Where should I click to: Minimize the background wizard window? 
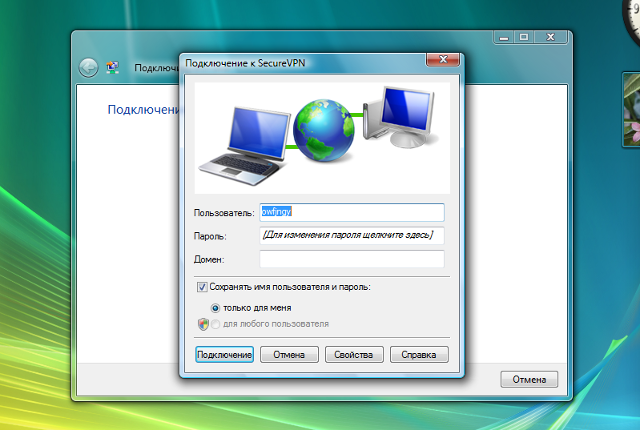(x=504, y=38)
